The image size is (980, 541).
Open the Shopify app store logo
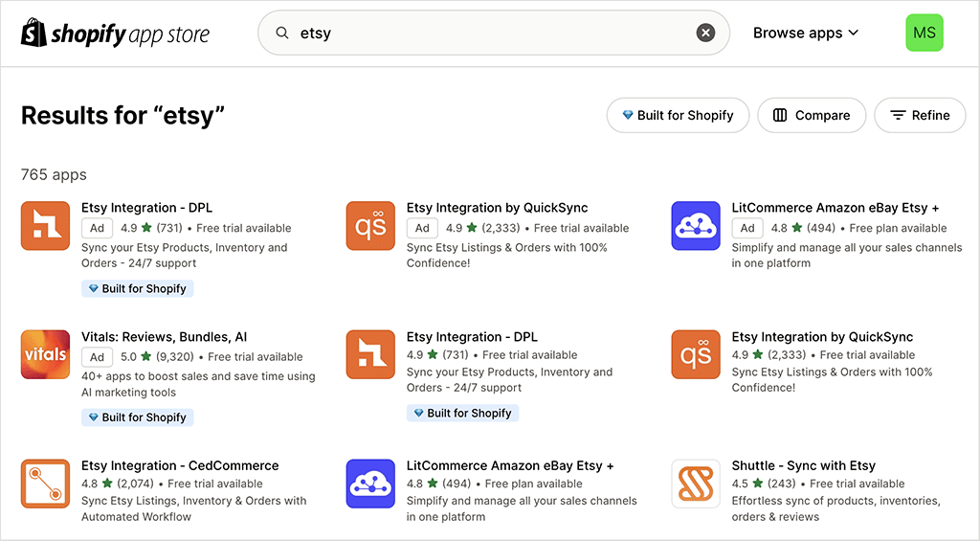pos(116,33)
